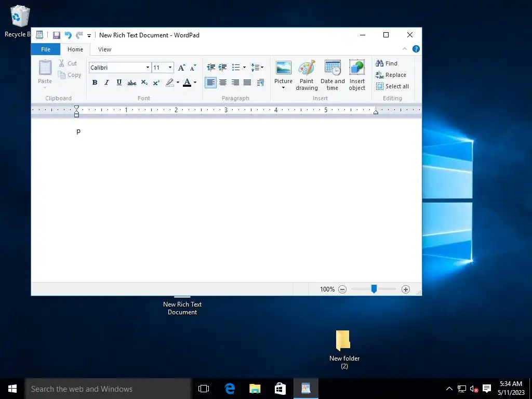This screenshot has width=532, height=399.
Task: Select Center text alignment
Action: pyautogui.click(x=223, y=83)
